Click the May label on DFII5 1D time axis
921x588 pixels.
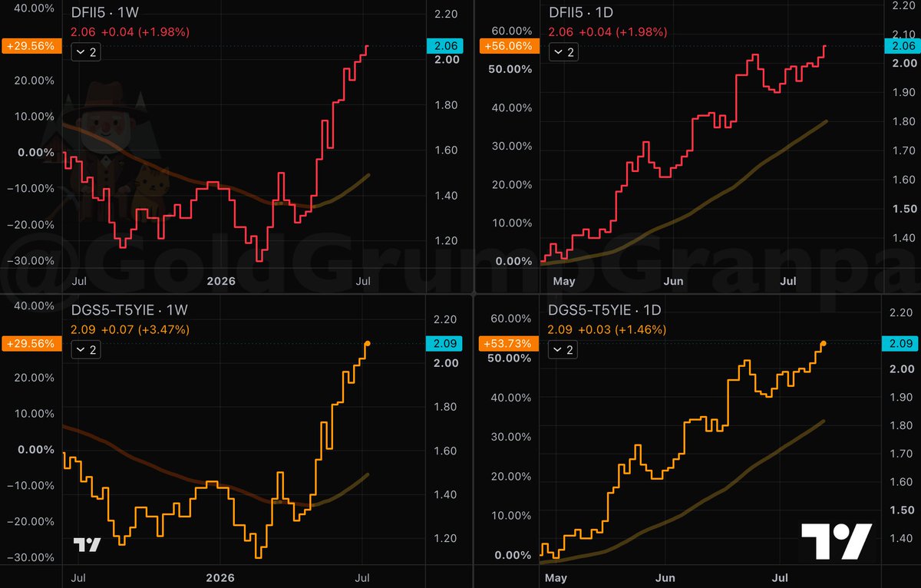click(x=563, y=280)
